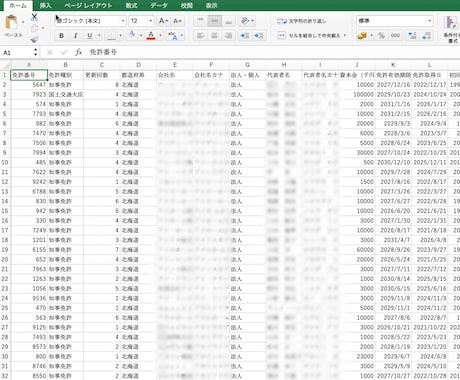
Task: Toggle Bold formatting
Action: pos(61,35)
